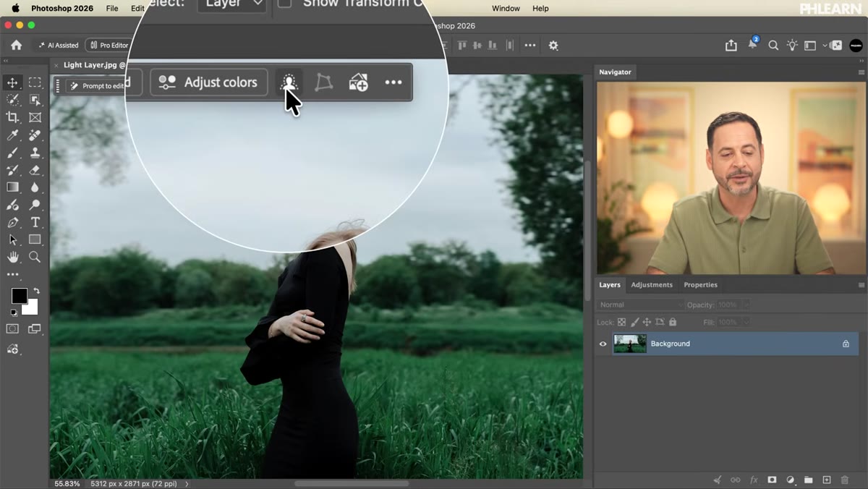Click the Prompt to edit button

[97, 86]
